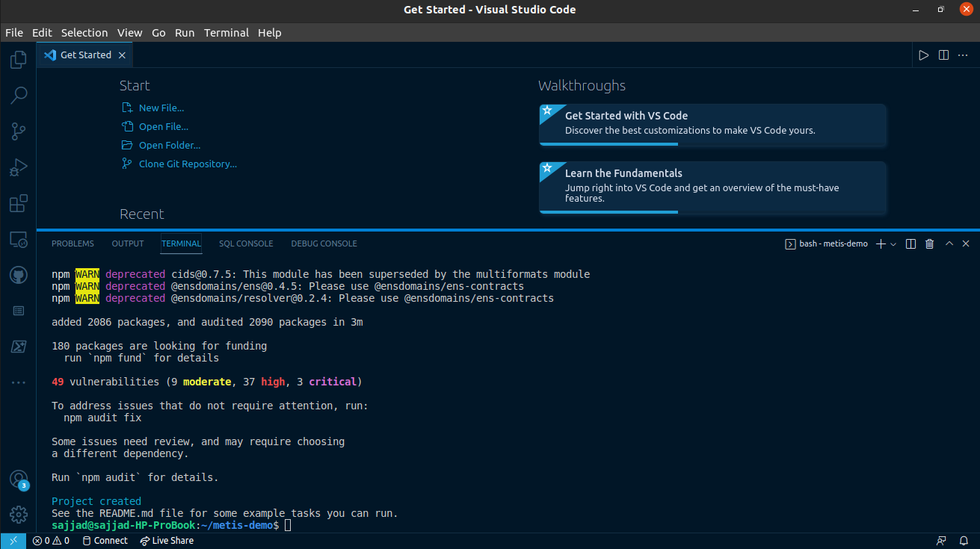
Task: Focus the terminal prompt cursor
Action: pos(289,526)
